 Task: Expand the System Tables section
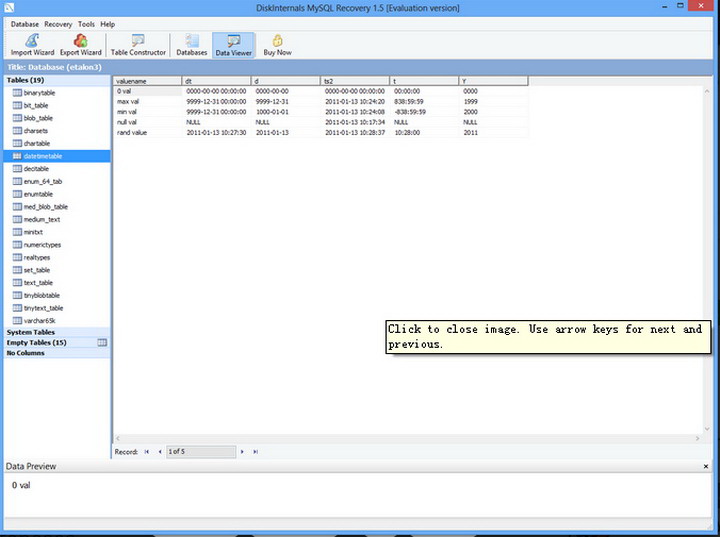point(57,332)
